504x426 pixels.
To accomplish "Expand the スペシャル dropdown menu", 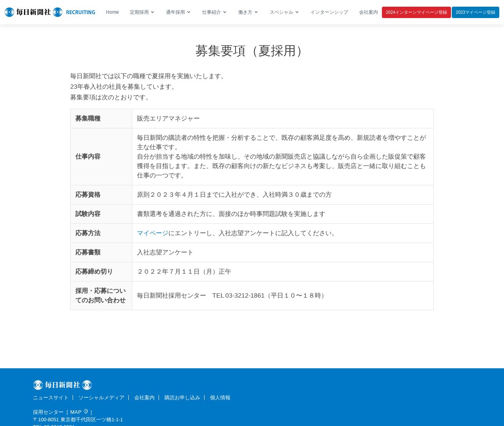I will 284,12.
